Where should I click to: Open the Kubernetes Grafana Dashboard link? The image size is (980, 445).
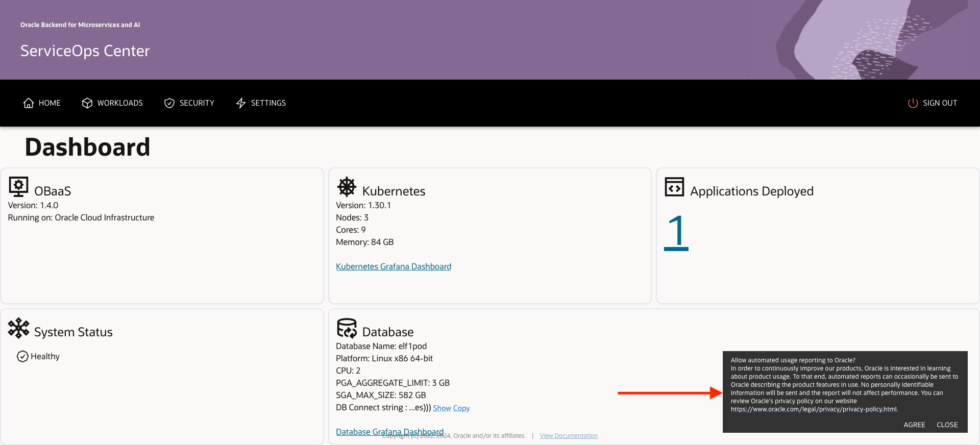(x=394, y=266)
